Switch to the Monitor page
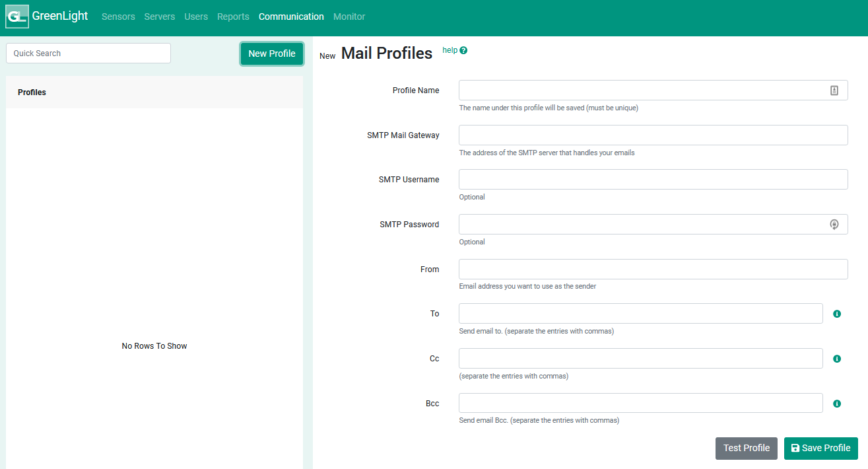This screenshot has height=469, width=868. [349, 17]
